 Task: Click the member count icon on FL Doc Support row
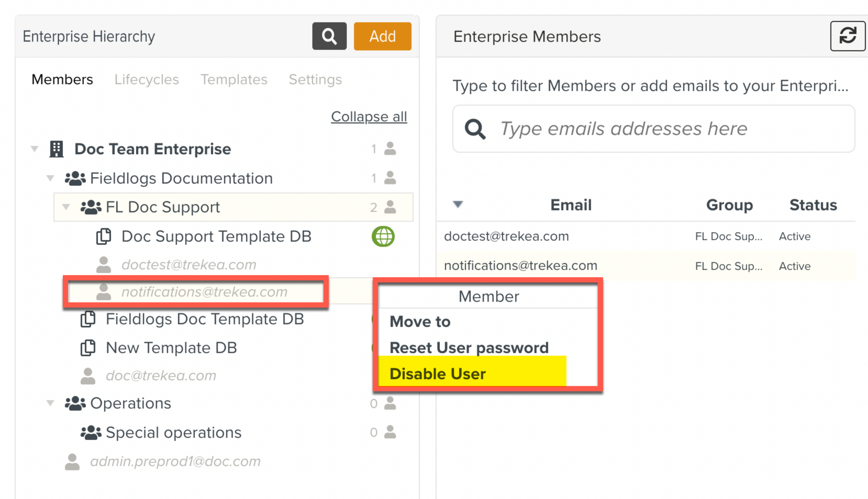click(x=390, y=207)
